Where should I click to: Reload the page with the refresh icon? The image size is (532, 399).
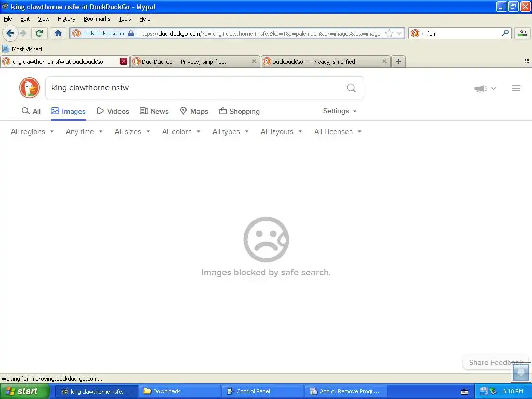click(x=39, y=33)
